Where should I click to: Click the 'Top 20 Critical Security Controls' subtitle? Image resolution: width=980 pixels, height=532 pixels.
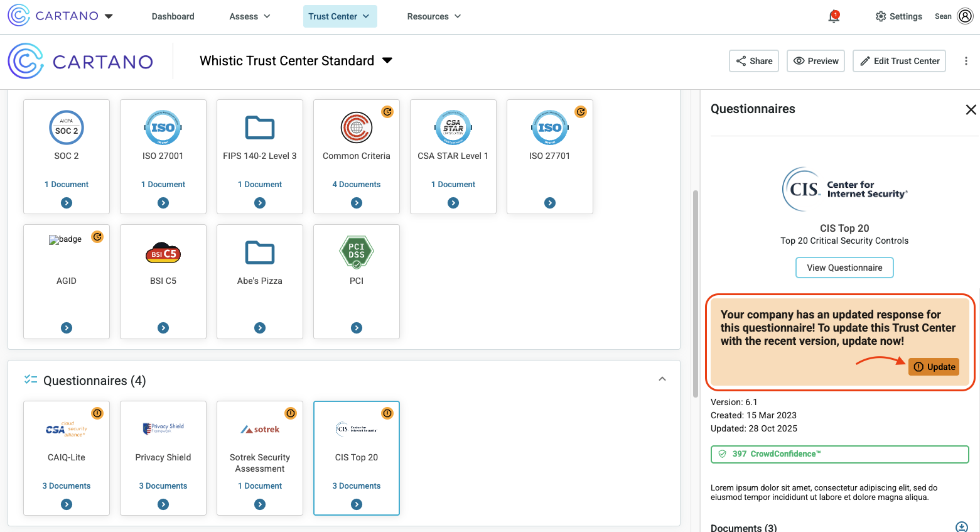844,241
